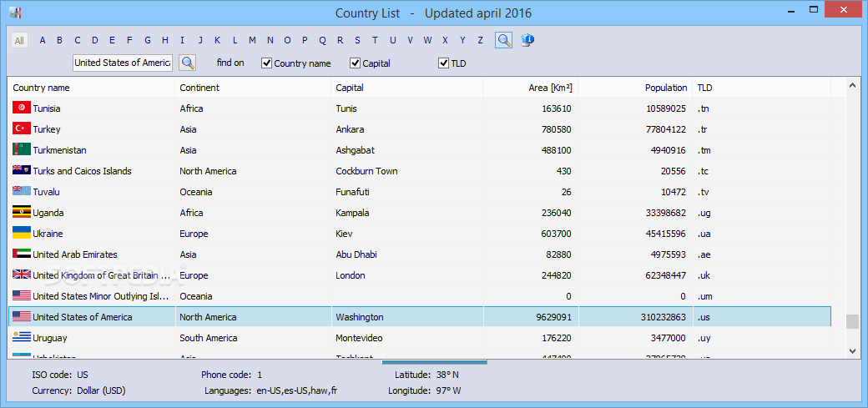Click the Abu Dhabi capital cell

[x=356, y=254]
